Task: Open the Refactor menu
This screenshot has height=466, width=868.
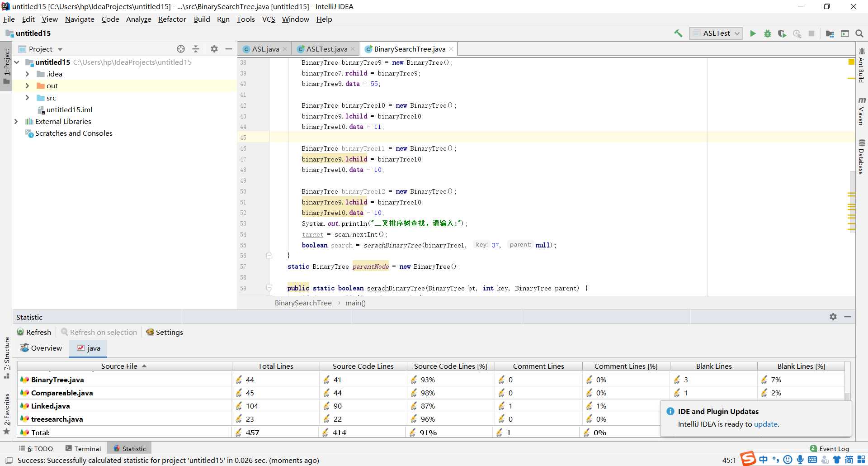Action: click(172, 19)
